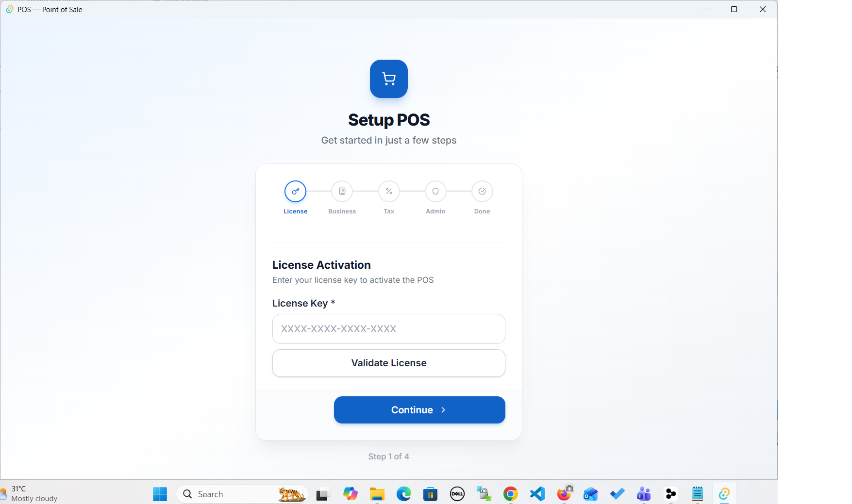Viewport: 852px width, 504px height.
Task: Open the Dell app from the taskbar
Action: pos(457,494)
